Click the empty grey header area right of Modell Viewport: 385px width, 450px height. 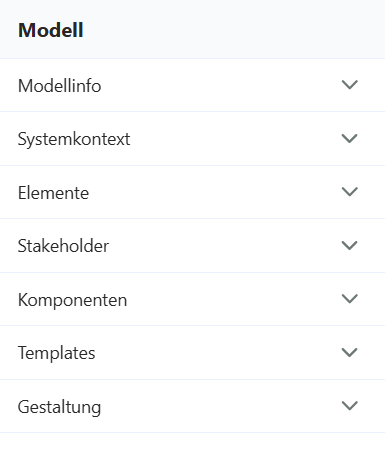click(x=233, y=29)
